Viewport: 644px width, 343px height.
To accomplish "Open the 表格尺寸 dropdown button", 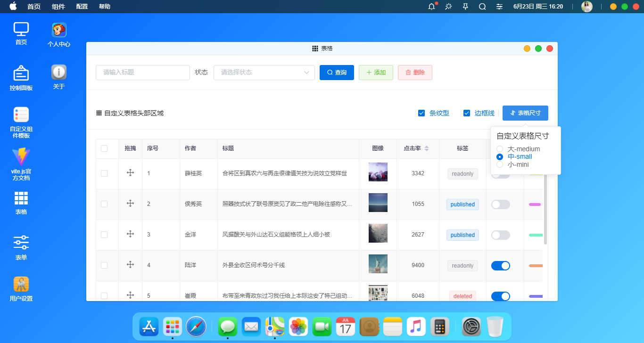I will pos(525,113).
